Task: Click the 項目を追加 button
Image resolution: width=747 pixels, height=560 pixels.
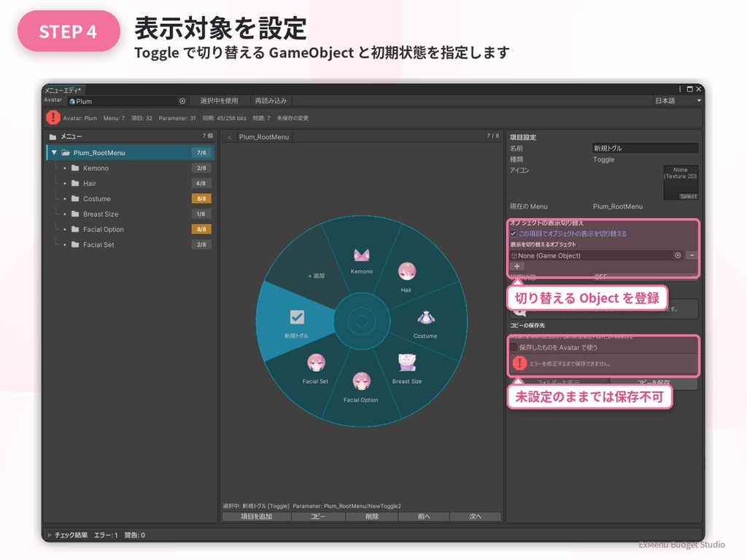Action: [256, 517]
